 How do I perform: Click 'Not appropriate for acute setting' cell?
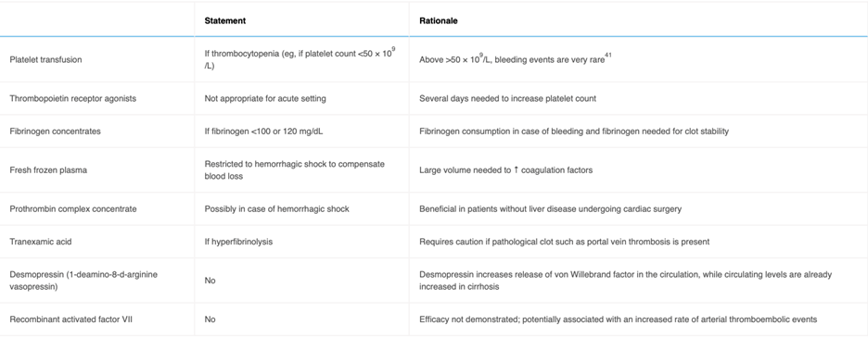tap(265, 98)
